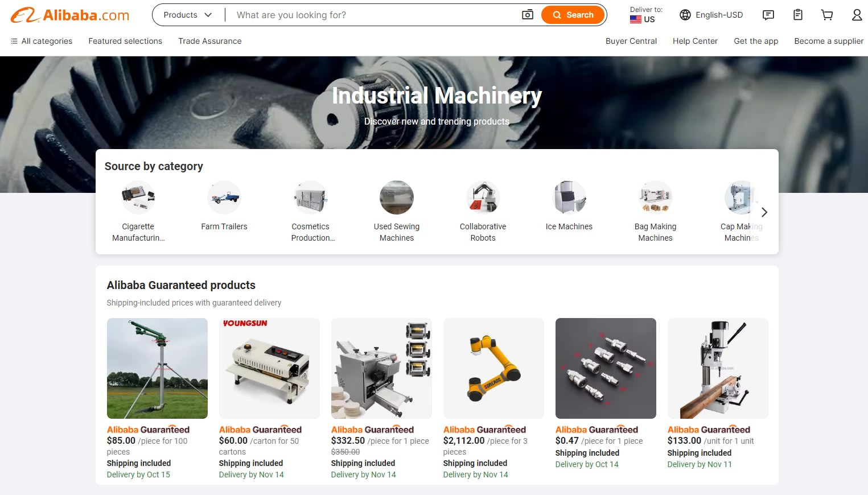Open Bag Making Machines category icon
This screenshot has height=495, width=868.
(656, 197)
